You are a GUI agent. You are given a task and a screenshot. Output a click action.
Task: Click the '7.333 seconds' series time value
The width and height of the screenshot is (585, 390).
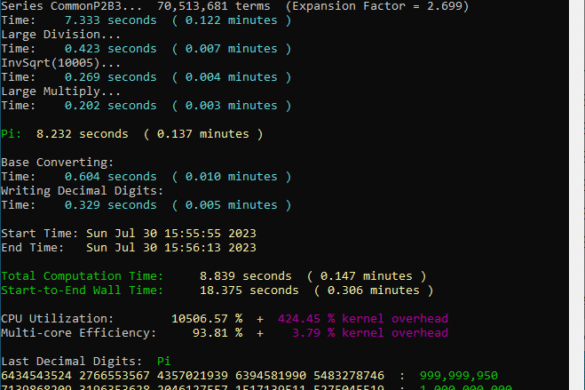click(x=110, y=20)
